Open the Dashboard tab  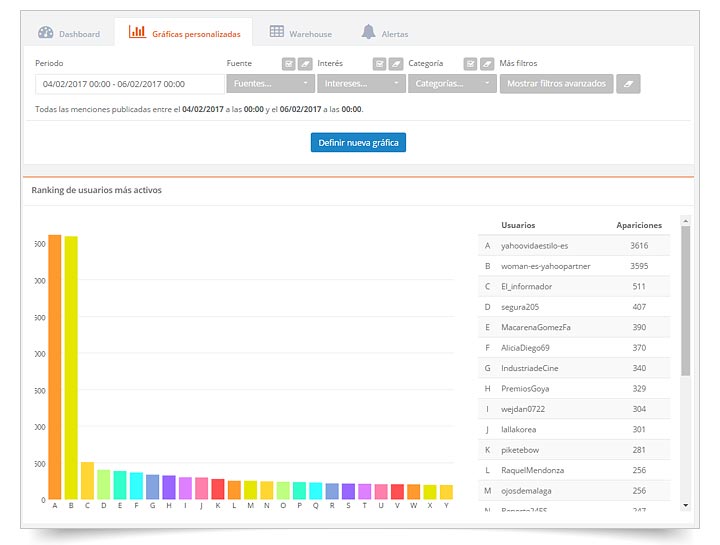69,33
